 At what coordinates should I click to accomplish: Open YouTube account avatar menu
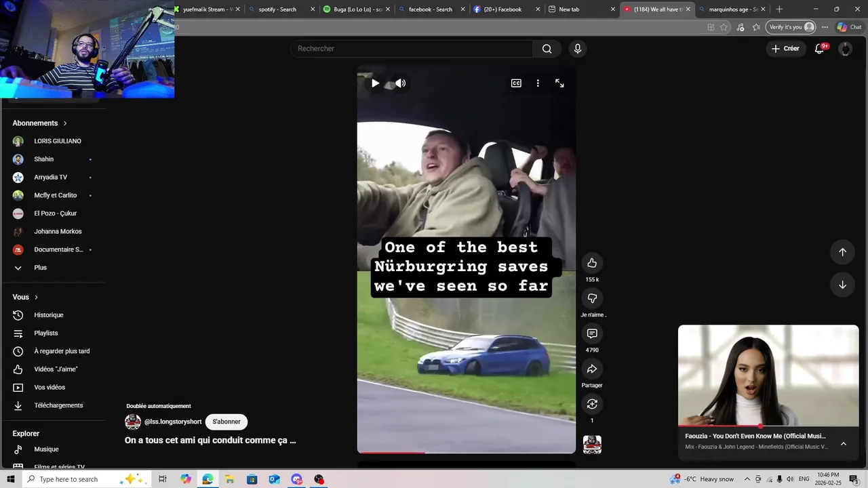[845, 49]
